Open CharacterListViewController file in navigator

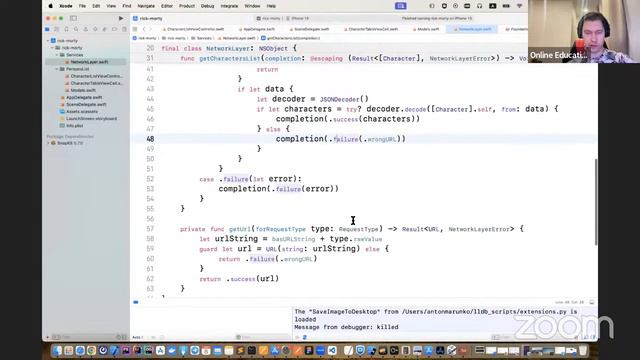(x=93, y=76)
